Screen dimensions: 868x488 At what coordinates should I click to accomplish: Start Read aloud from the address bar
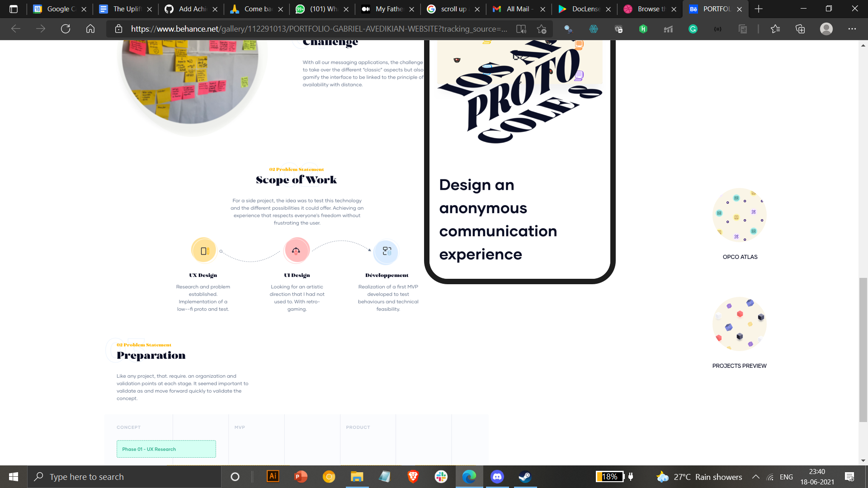coord(522,29)
